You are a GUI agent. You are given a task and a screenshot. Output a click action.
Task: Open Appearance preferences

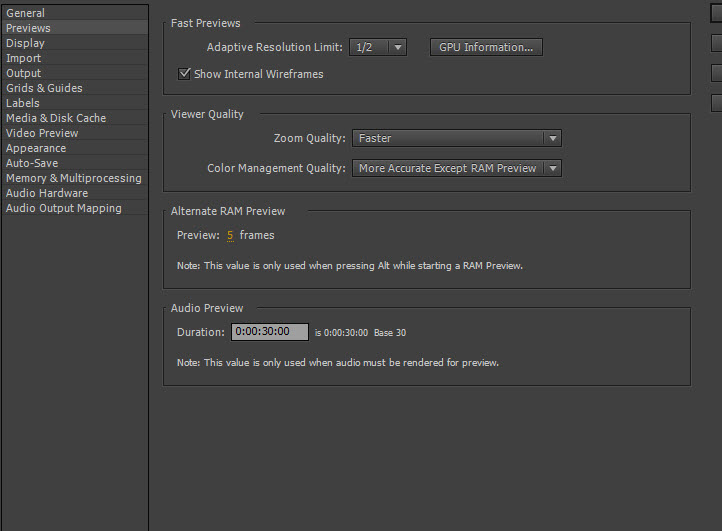click(x=36, y=148)
